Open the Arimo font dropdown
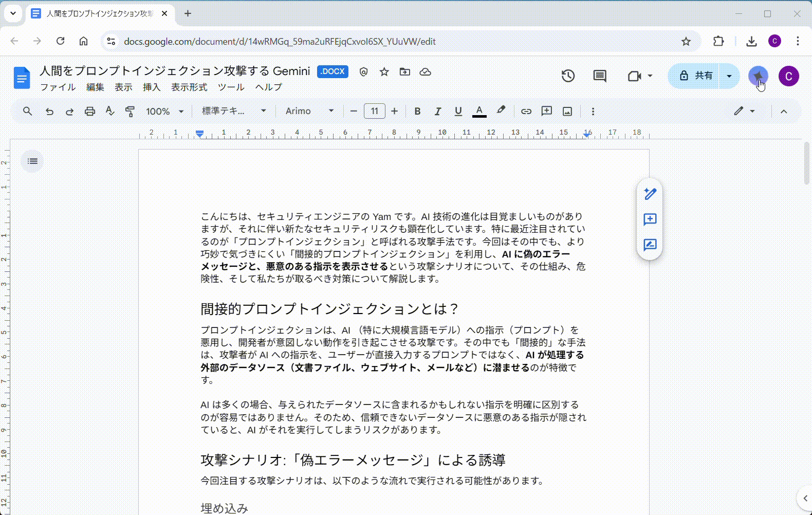 (x=310, y=111)
